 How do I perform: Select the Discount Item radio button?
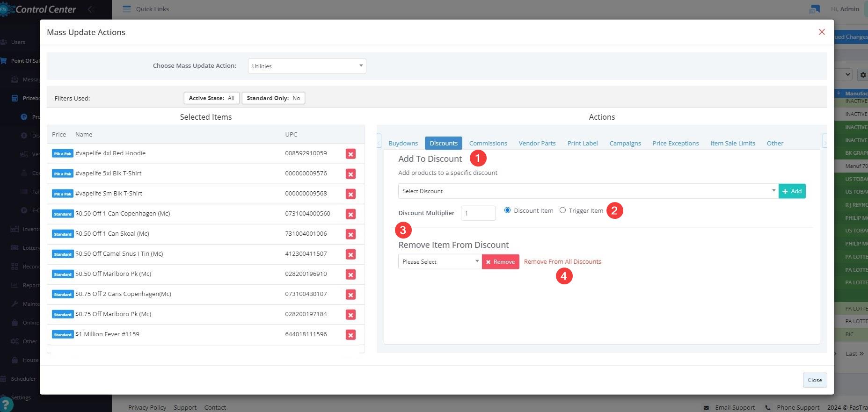(507, 210)
